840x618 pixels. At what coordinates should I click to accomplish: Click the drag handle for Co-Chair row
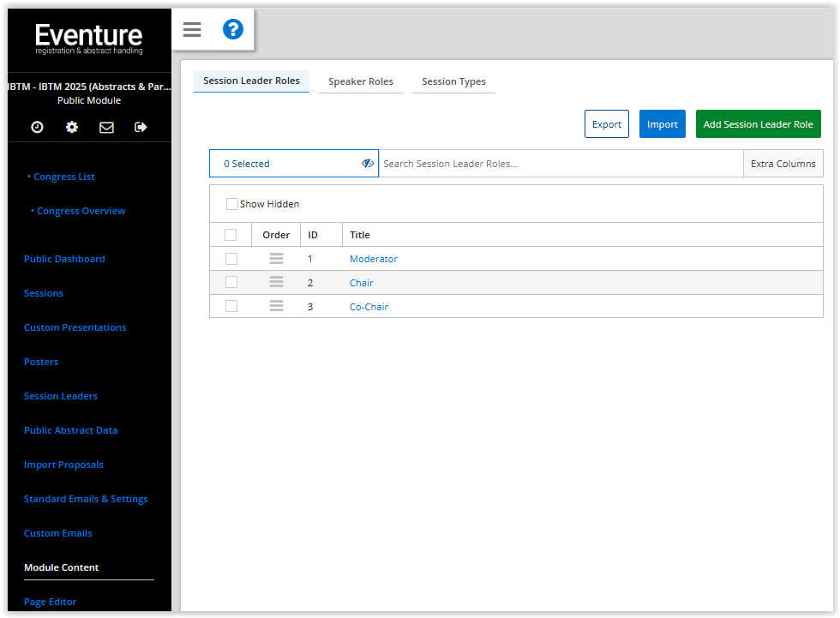pos(276,306)
